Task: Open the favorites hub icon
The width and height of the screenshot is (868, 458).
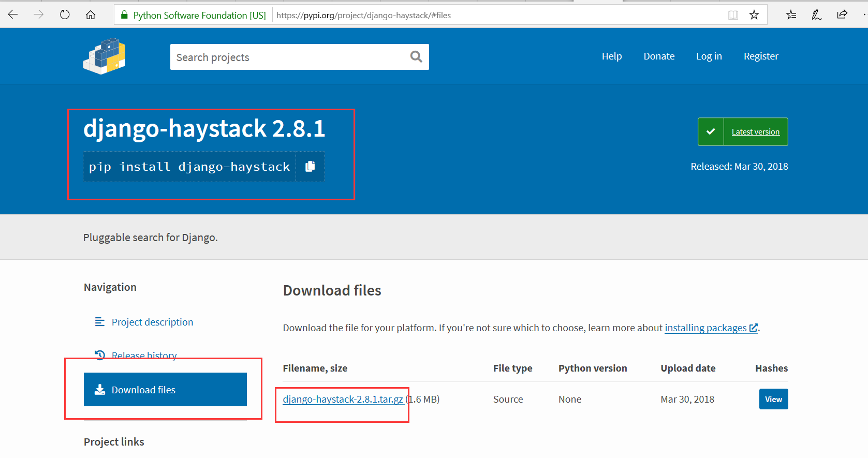Action: [791, 14]
